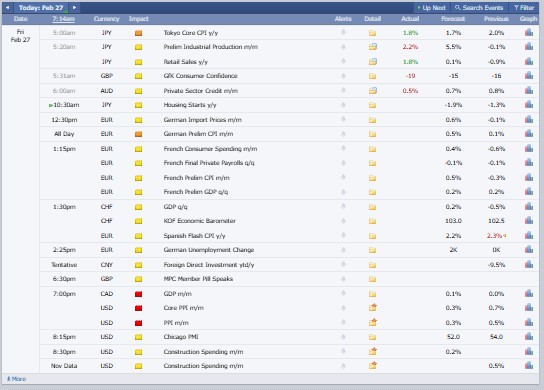Select the Previous column header
The height and width of the screenshot is (390, 544).
tap(496, 19)
